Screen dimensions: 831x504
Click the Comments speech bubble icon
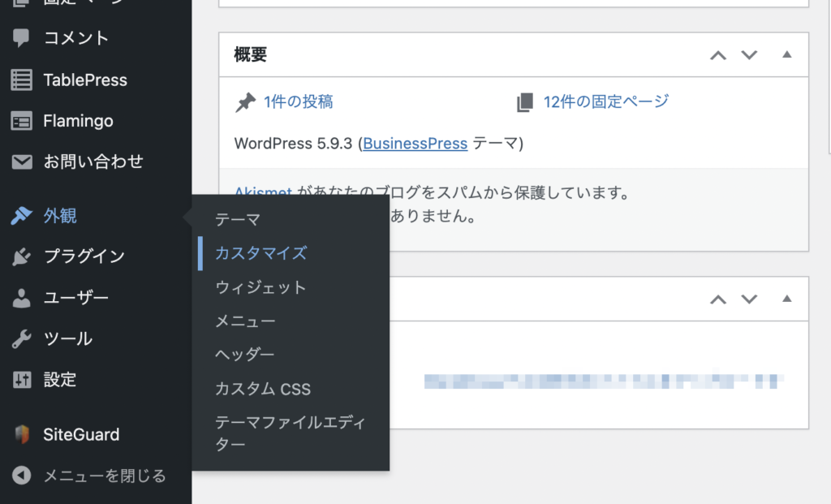tap(22, 38)
